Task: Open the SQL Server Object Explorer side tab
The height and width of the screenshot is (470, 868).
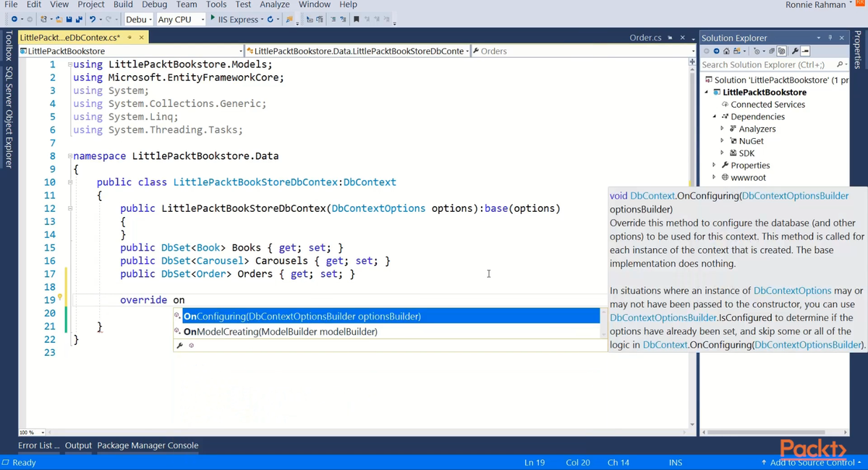Action: pos(9,117)
